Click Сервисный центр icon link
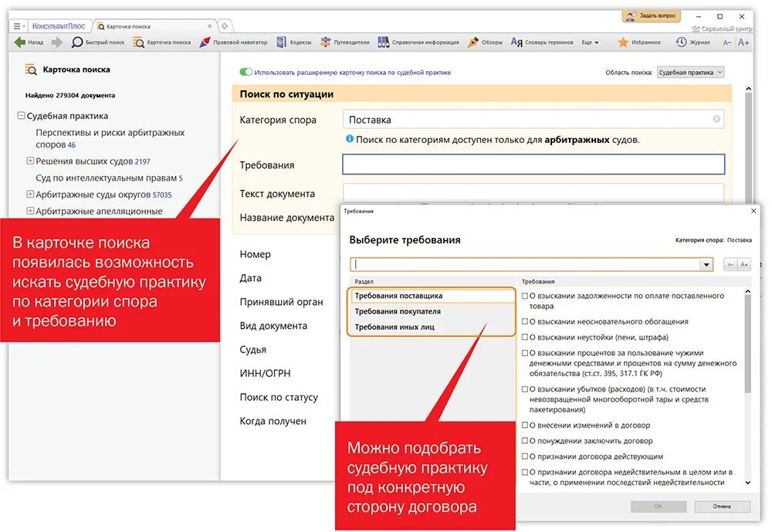Viewport: 772px width, 532px height. [722, 29]
